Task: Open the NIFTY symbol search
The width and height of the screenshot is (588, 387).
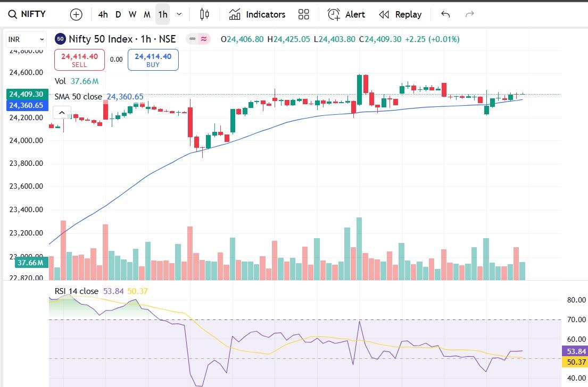Action: coord(27,14)
